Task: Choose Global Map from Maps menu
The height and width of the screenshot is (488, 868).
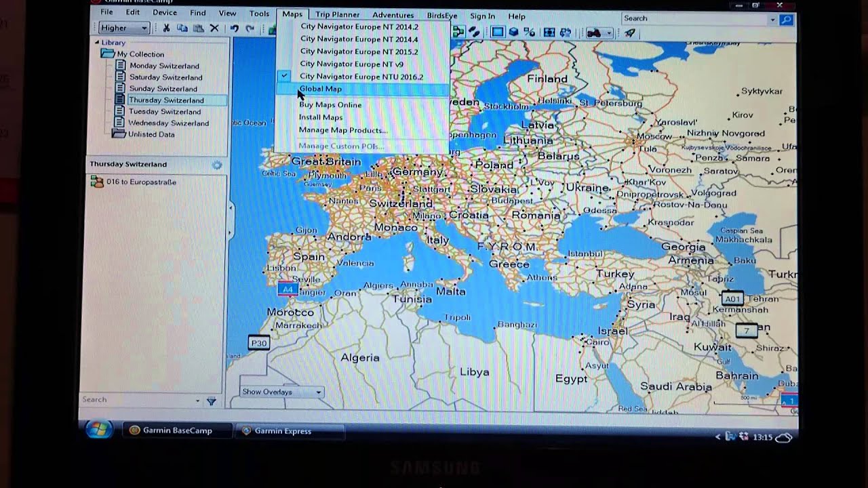Action: pos(362,89)
